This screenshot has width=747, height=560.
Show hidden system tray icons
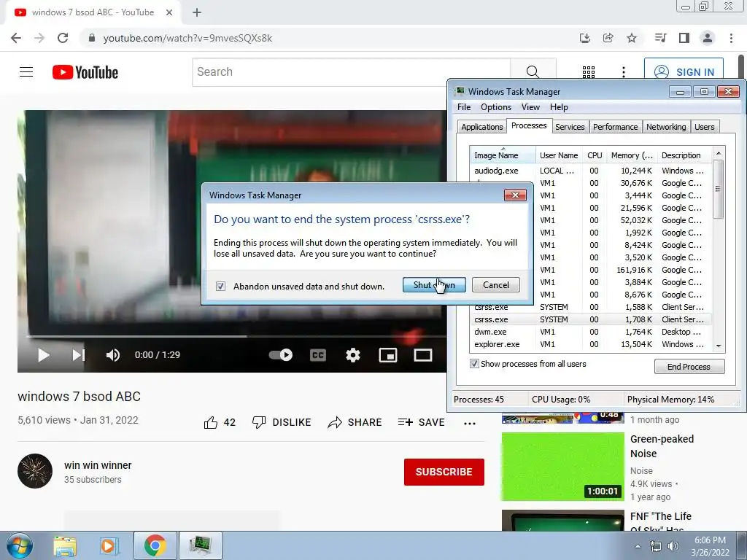(x=638, y=546)
